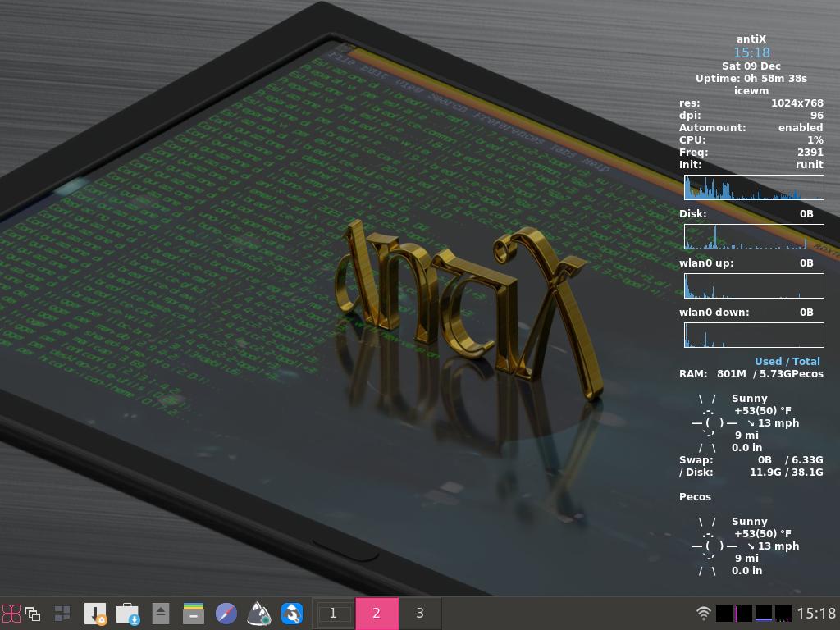
Task: Click 'Sat 09 Dec' date text
Action: coord(751,66)
